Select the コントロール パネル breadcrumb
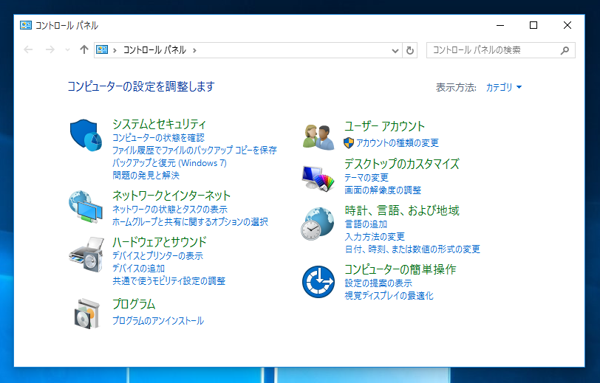This screenshot has width=600, height=383. point(154,50)
